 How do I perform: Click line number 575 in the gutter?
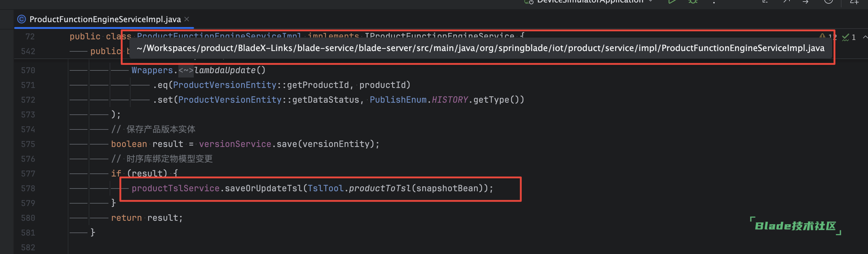(28, 144)
